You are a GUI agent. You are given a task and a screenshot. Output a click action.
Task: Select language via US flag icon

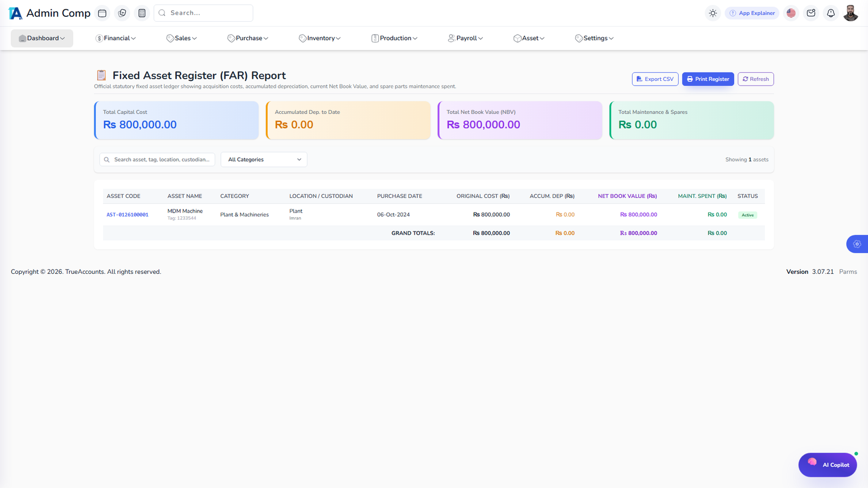(791, 13)
